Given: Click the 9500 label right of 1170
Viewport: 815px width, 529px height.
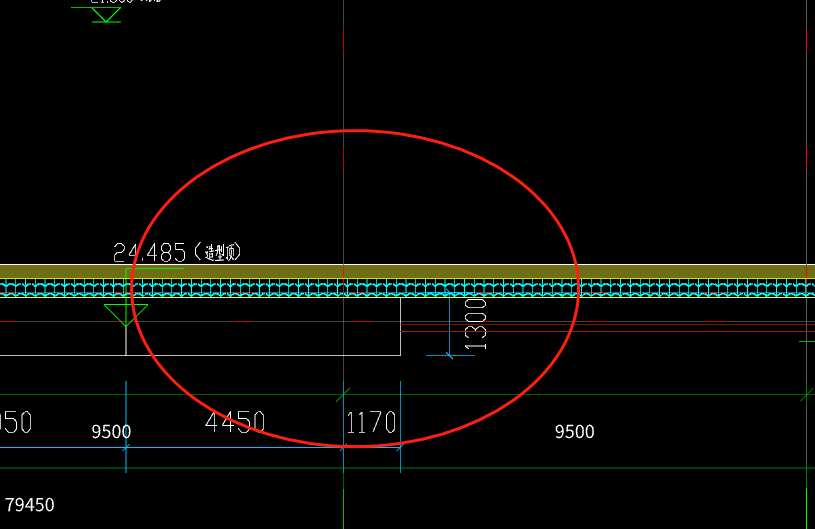Looking at the screenshot, I should tap(574, 432).
